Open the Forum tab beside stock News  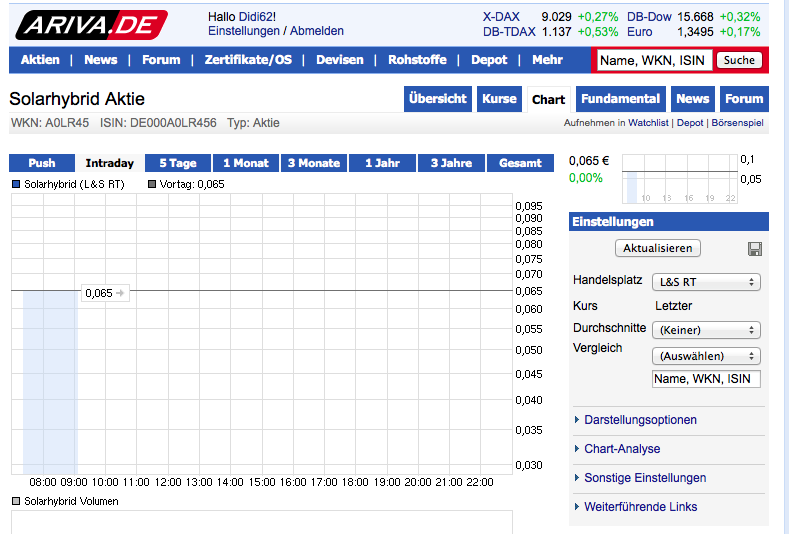[744, 99]
